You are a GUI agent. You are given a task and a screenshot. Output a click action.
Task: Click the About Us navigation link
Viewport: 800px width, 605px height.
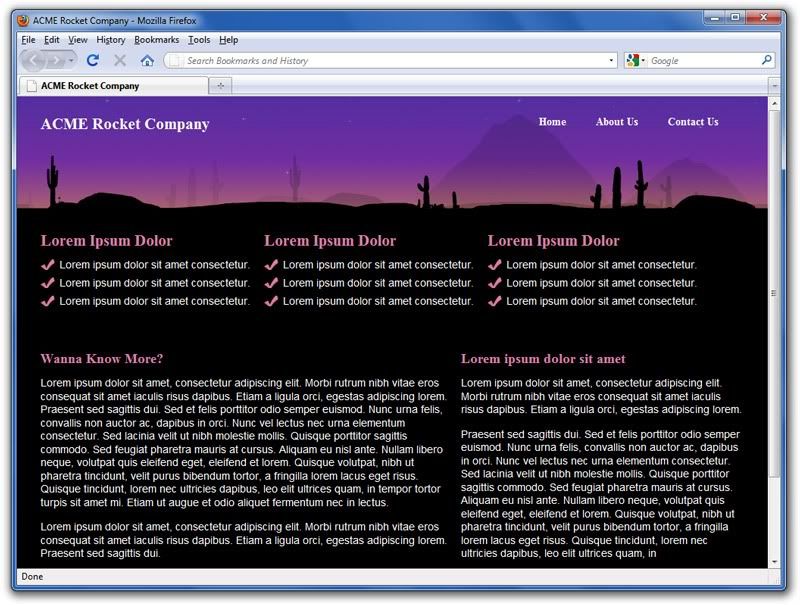click(x=617, y=122)
